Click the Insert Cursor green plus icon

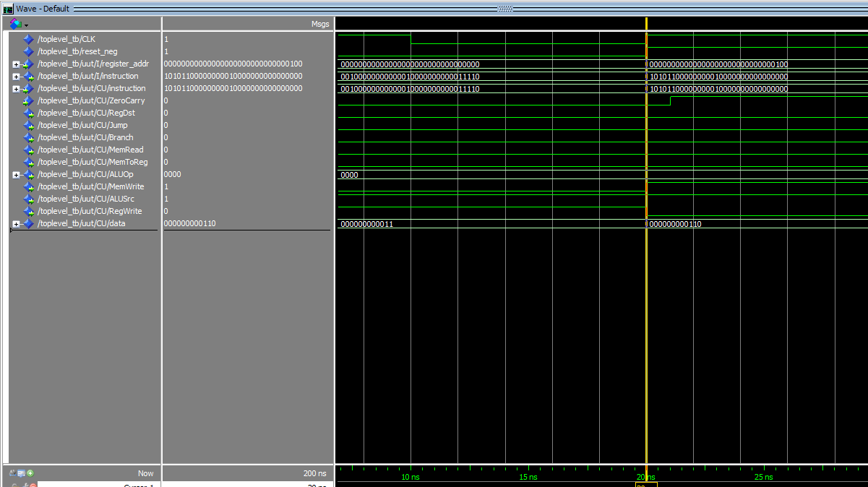click(x=30, y=473)
